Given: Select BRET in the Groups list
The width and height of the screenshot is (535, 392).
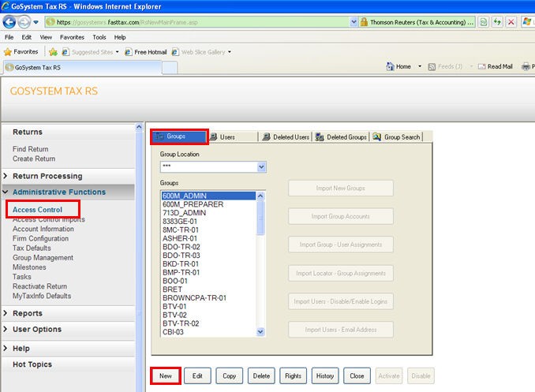Looking at the screenshot, I should pyautogui.click(x=172, y=289).
